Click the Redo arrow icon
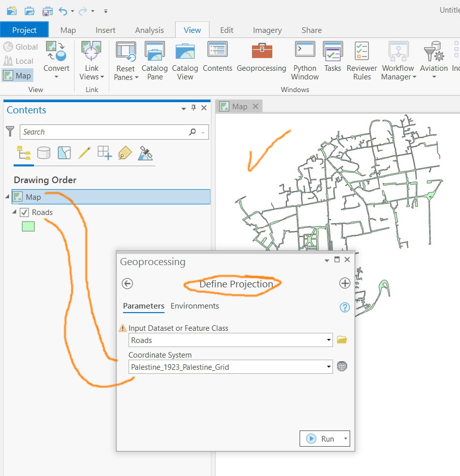This screenshot has height=476, width=460. (x=83, y=11)
